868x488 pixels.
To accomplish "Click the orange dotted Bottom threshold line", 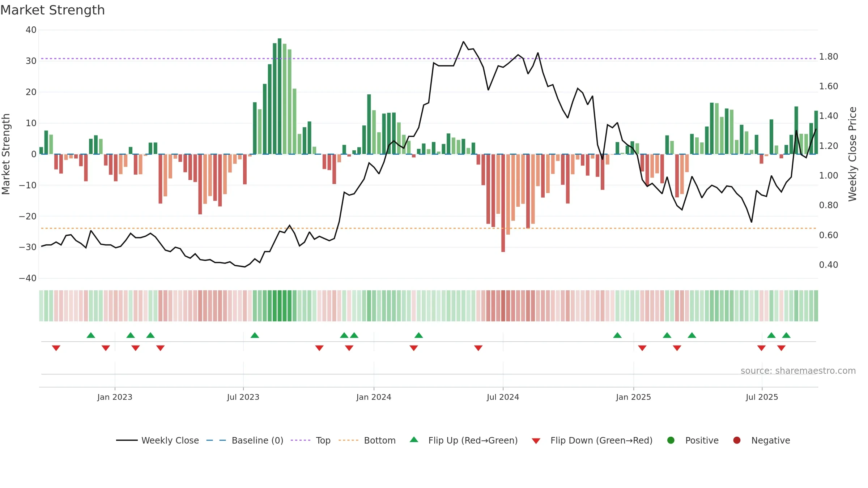I will point(429,228).
